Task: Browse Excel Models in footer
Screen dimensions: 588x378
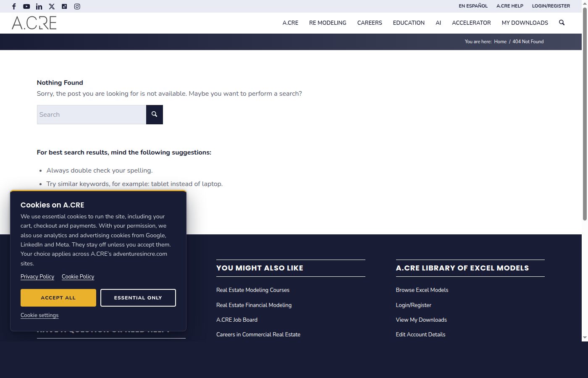Action: pos(422,290)
